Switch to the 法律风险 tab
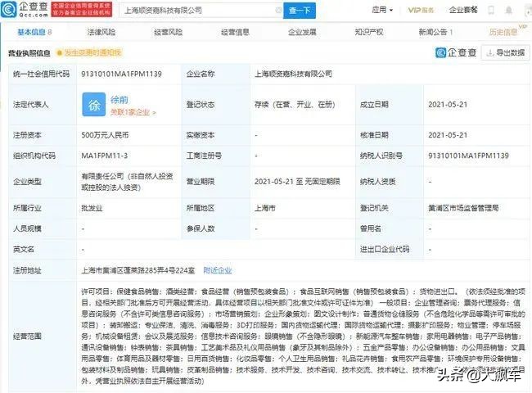 [x=101, y=32]
